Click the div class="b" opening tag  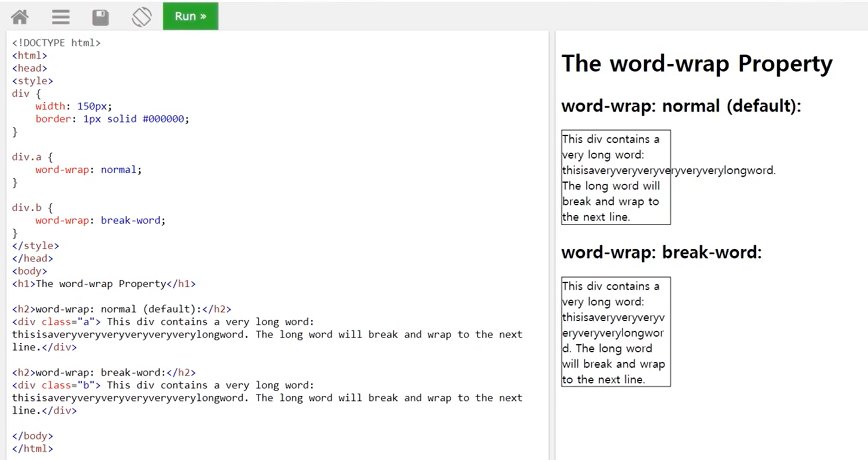(x=56, y=385)
